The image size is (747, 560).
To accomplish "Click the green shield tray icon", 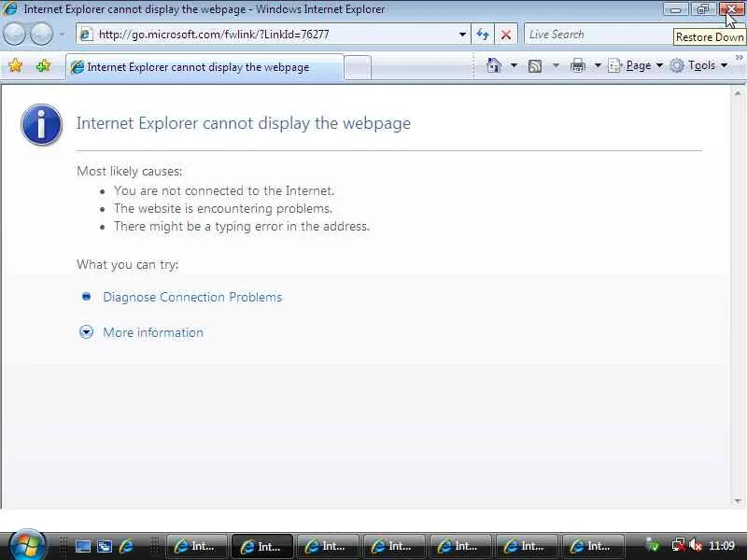I will pyautogui.click(x=653, y=545).
